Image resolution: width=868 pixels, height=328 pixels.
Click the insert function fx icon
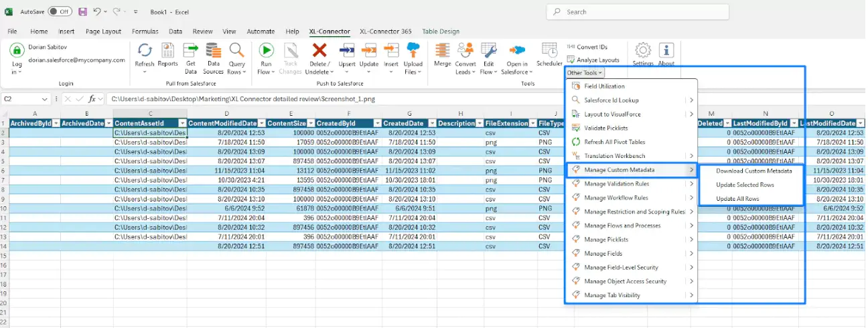coord(92,98)
